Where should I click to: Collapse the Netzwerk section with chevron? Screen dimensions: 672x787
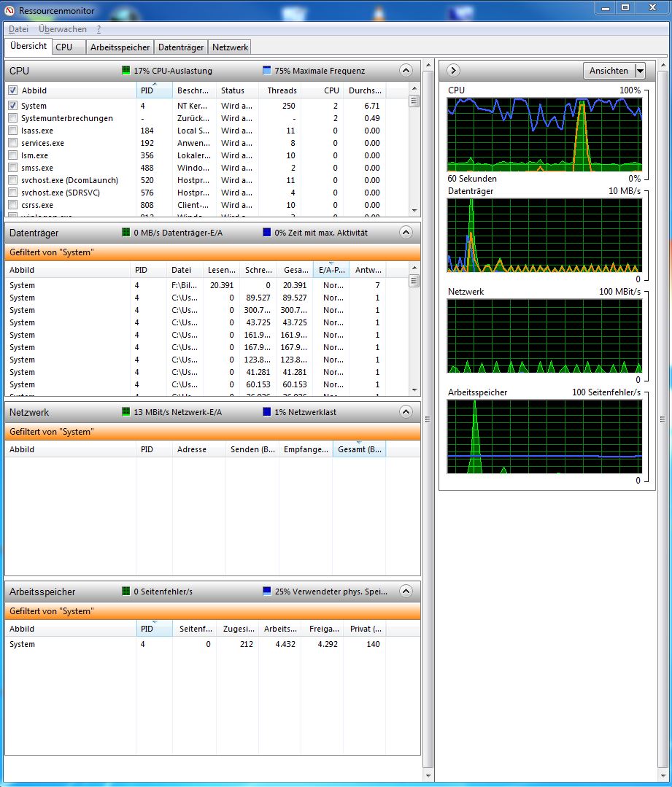coord(406,411)
